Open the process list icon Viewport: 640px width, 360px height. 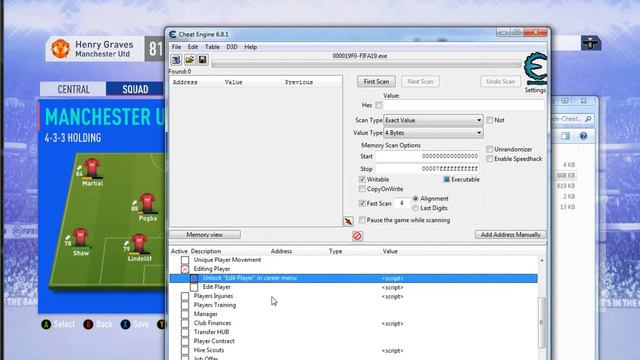click(x=176, y=60)
